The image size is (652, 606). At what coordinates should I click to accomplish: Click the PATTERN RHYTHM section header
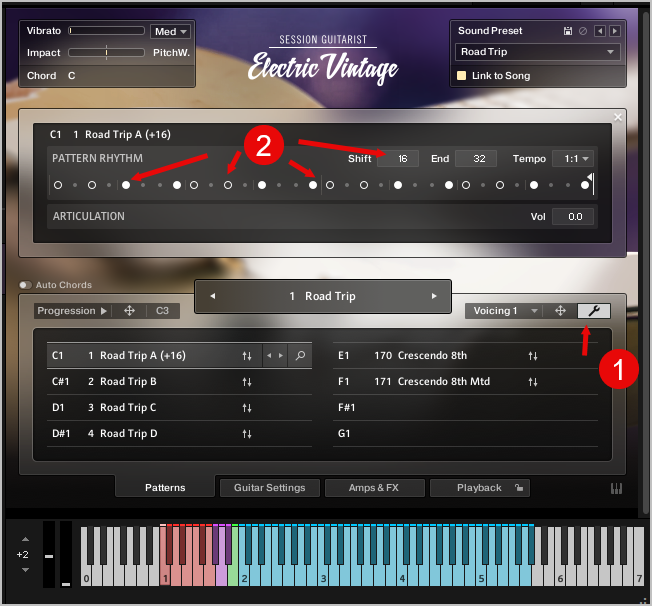97,158
